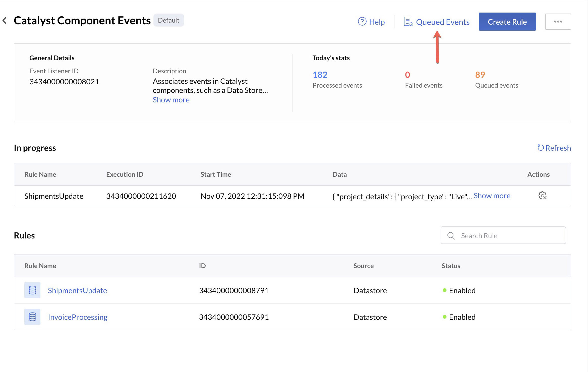Click the Status column header

(x=451, y=266)
